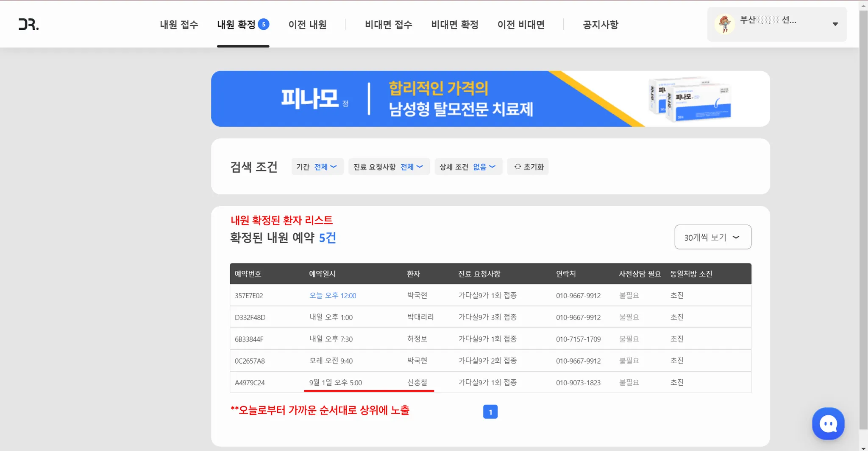The image size is (868, 451).
Task: Click the 환자 column header
Action: pyautogui.click(x=413, y=274)
